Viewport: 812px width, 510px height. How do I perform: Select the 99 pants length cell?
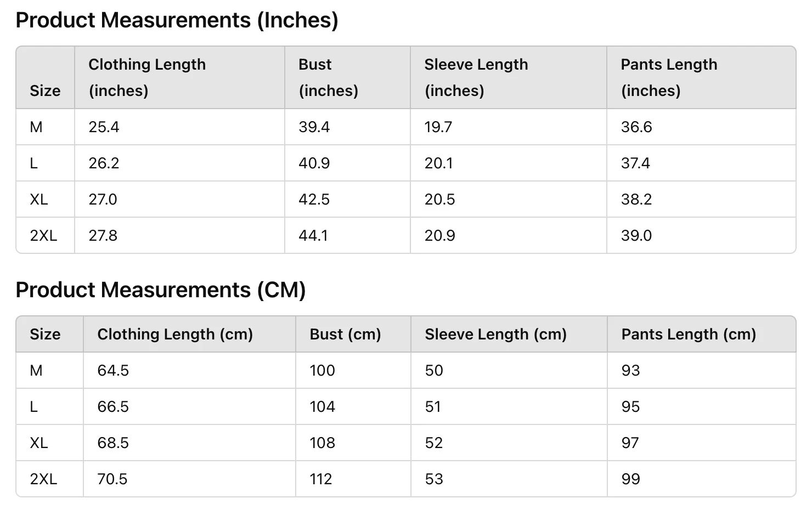pyautogui.click(x=630, y=479)
